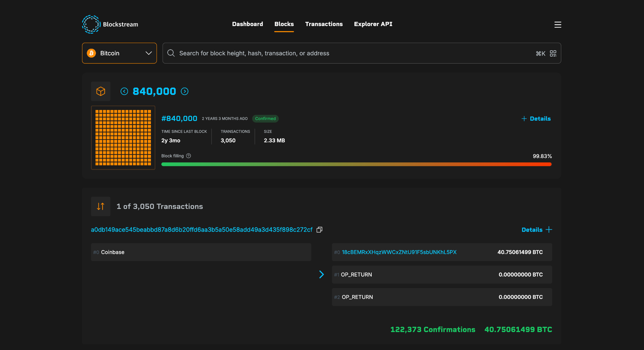This screenshot has height=350, width=644.
Task: Click the Confirmed status badge
Action: tap(265, 118)
